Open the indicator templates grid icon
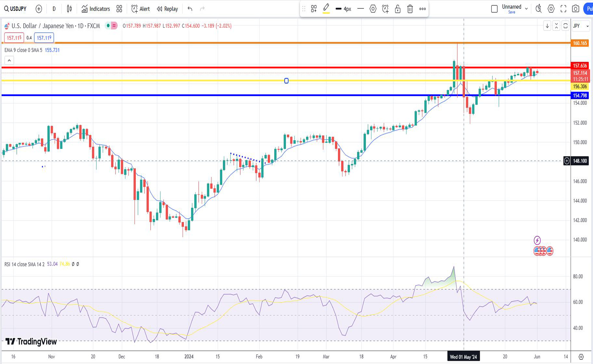This screenshot has width=593, height=364. coord(119,9)
